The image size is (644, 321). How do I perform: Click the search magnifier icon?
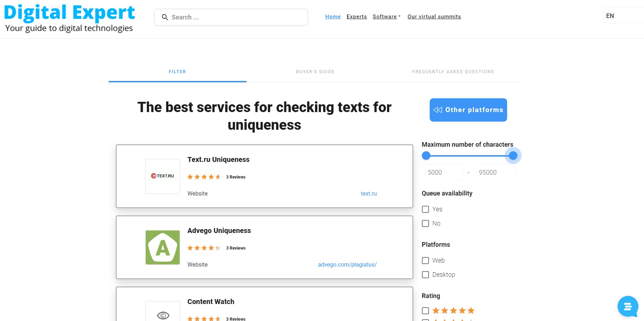pos(165,17)
